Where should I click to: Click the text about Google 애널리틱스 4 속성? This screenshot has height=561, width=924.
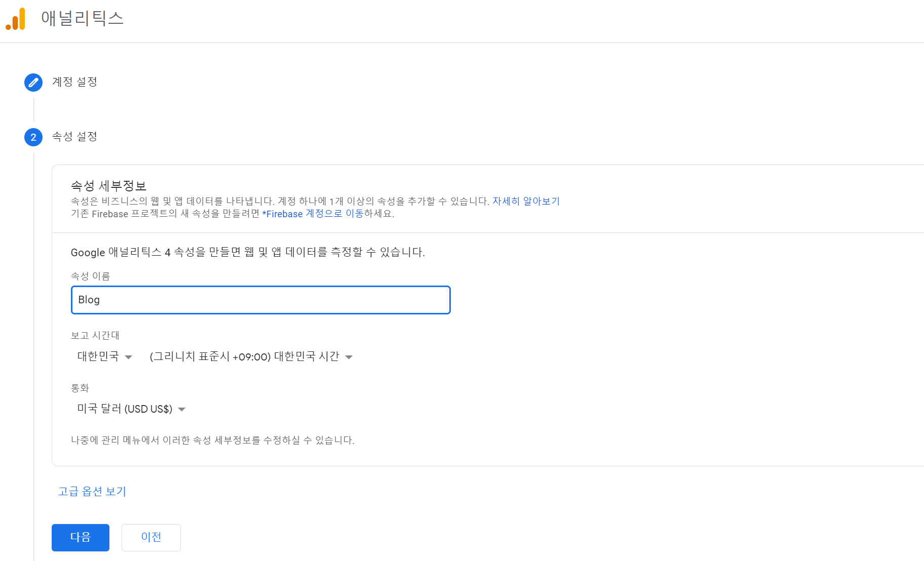(x=248, y=252)
